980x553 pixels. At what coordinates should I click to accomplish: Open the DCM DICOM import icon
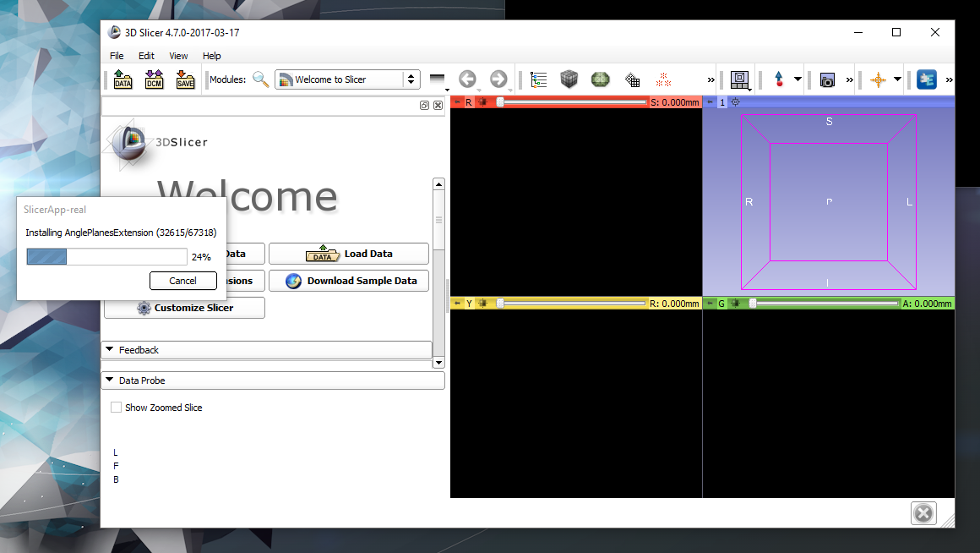coord(154,79)
